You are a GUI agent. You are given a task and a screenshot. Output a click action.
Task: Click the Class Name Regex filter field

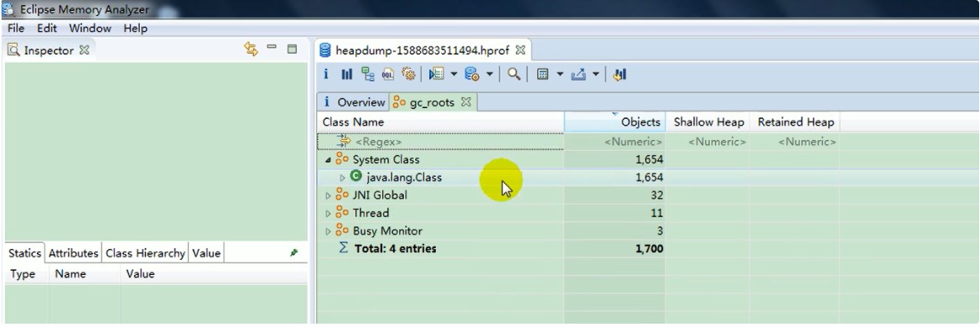pos(441,142)
